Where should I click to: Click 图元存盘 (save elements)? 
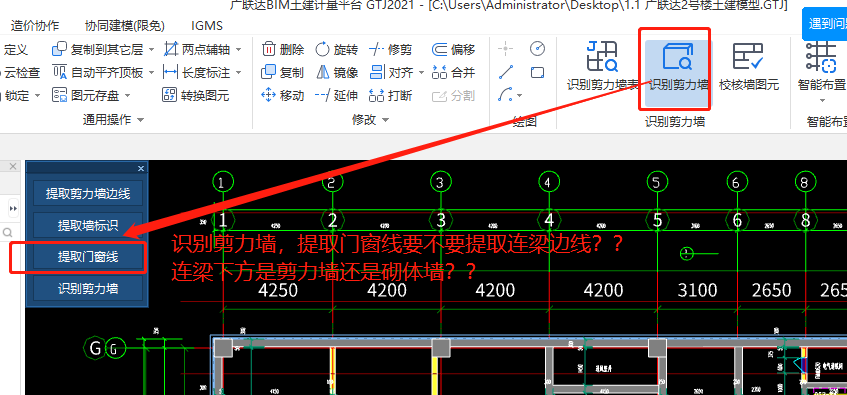click(x=85, y=96)
